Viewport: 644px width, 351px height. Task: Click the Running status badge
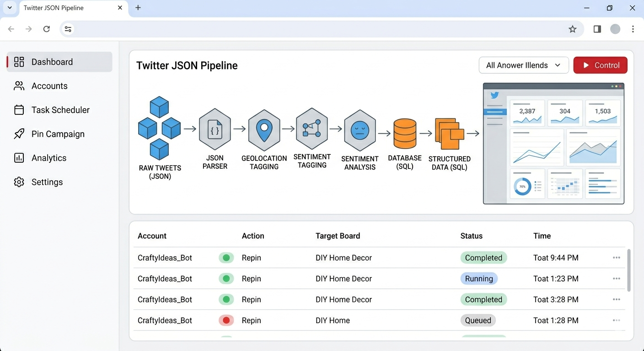pyautogui.click(x=479, y=279)
